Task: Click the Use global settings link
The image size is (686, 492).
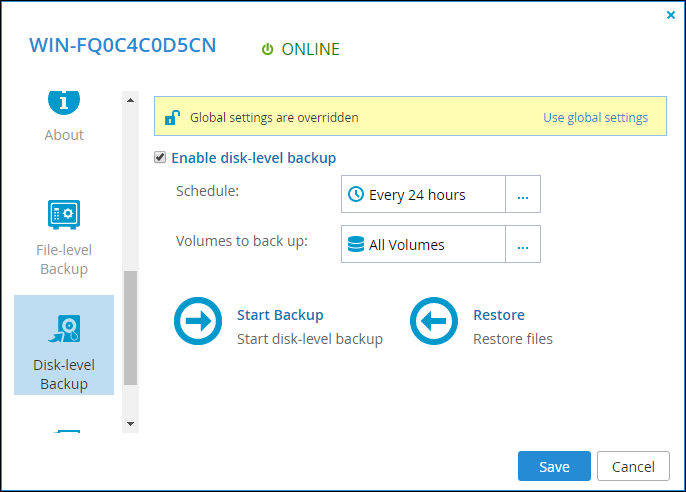Action: click(595, 118)
